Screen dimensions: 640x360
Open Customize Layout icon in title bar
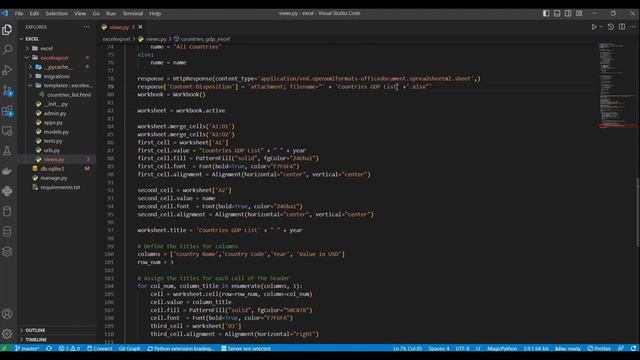[x=579, y=13]
